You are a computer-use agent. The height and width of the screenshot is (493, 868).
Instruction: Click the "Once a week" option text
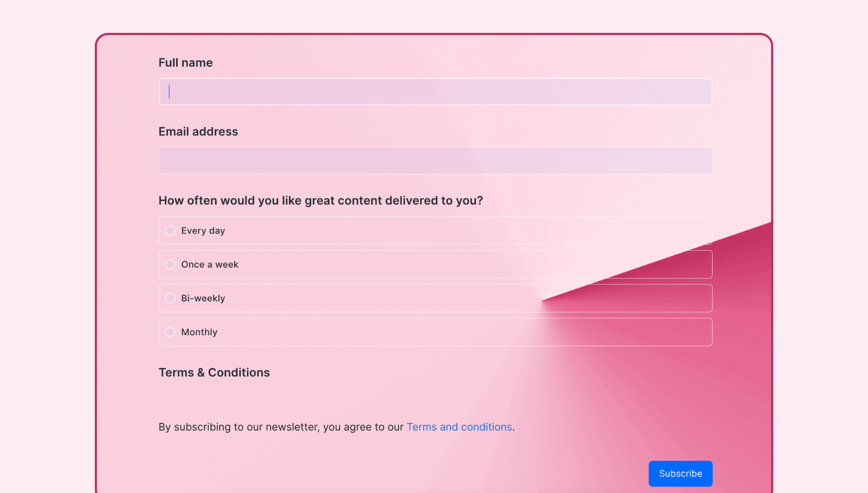[x=209, y=265]
